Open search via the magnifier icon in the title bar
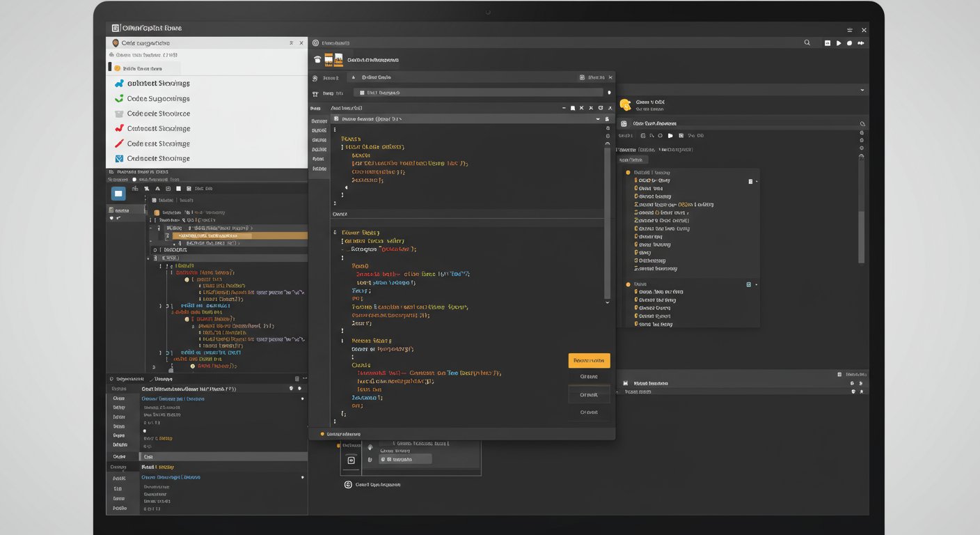The image size is (980, 535). tap(807, 42)
